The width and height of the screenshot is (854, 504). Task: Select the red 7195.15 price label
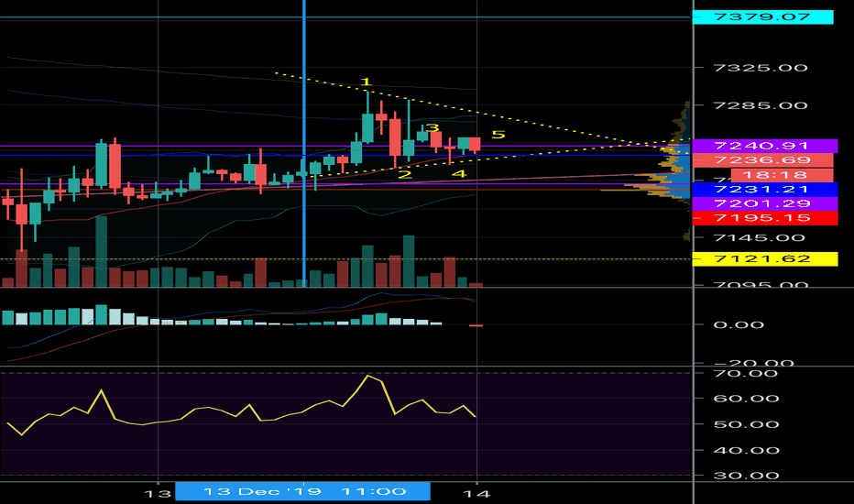point(765,218)
